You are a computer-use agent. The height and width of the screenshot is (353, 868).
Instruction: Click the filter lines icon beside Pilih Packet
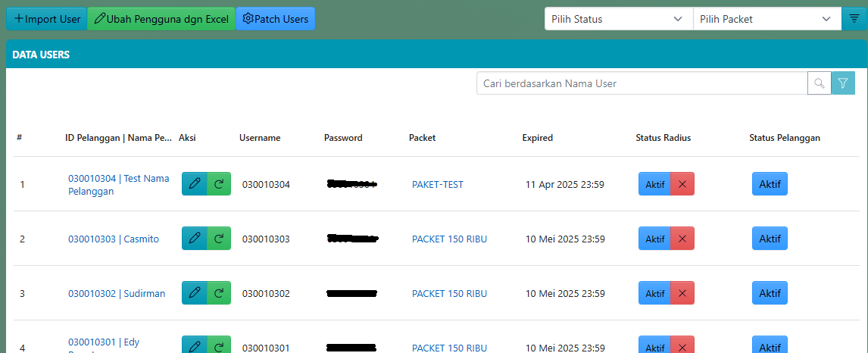tap(854, 19)
